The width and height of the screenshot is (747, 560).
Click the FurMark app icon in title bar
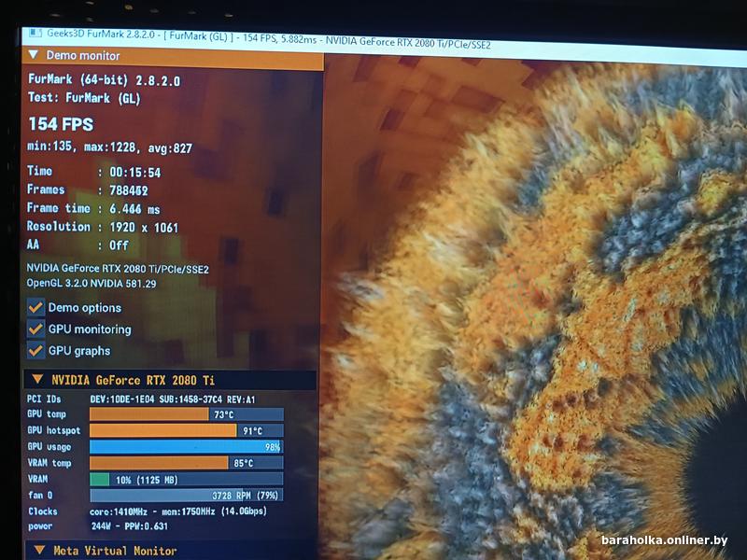pyautogui.click(x=34, y=33)
